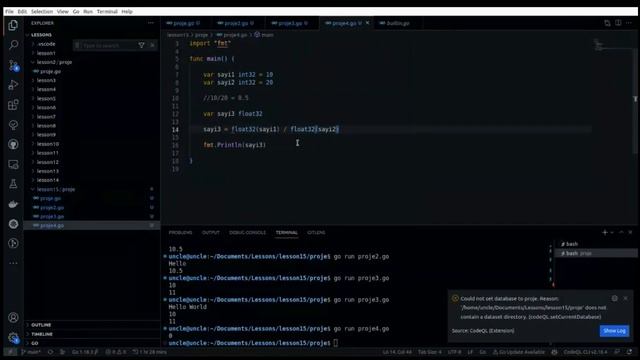Switch to the PROBLEMS panel tab

pos(180,232)
